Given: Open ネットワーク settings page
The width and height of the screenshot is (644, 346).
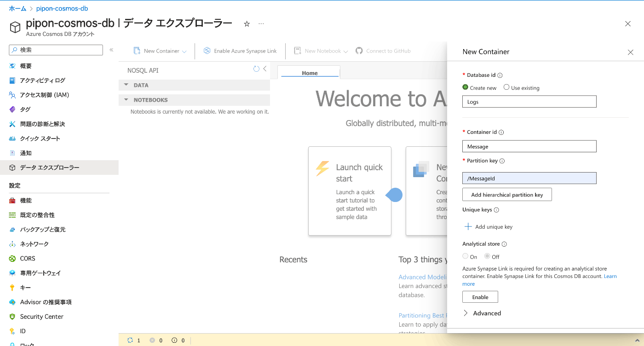Looking at the screenshot, I should coord(34,244).
